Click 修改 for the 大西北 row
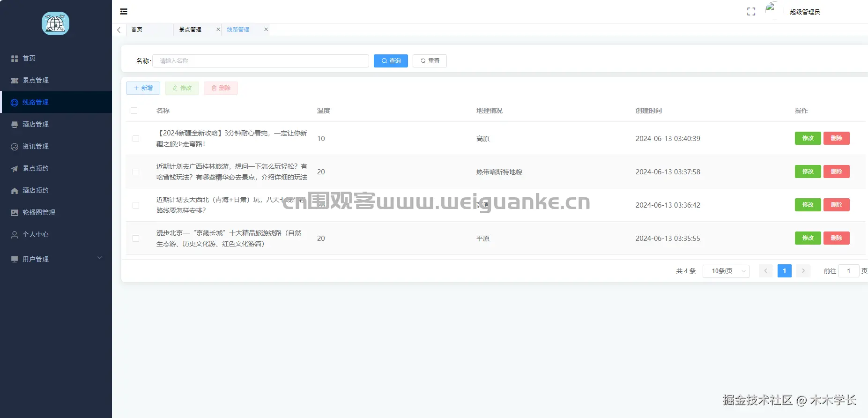Viewport: 868px width, 418px height. point(808,205)
